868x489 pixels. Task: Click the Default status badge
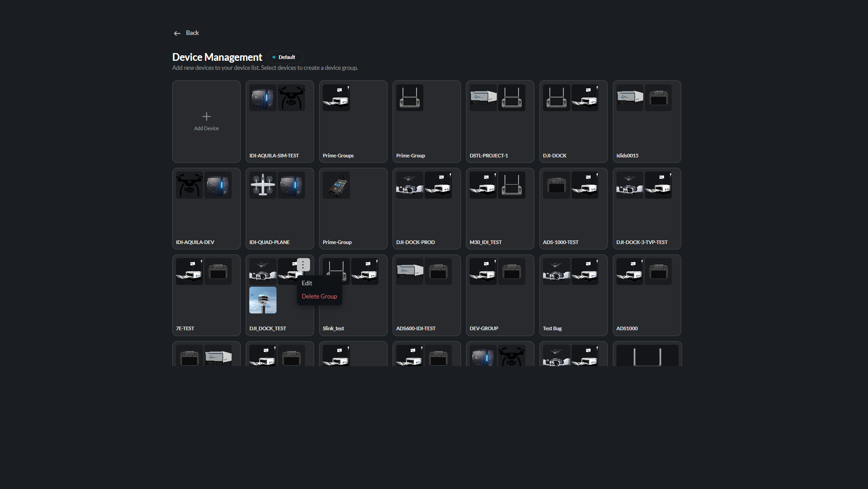point(285,57)
